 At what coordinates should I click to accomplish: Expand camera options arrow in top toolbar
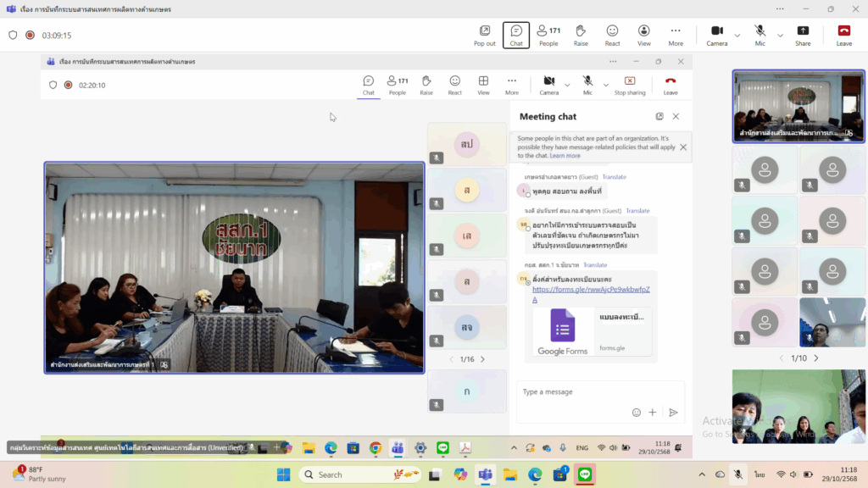click(737, 36)
